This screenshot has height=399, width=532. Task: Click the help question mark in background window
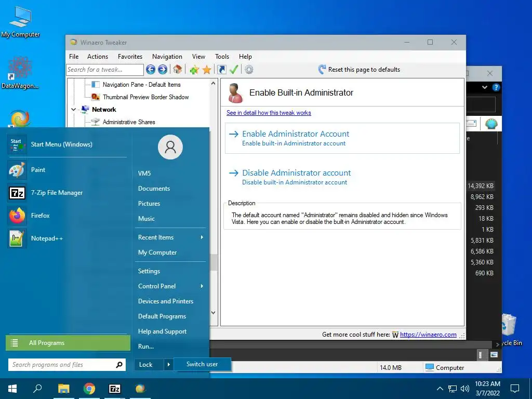point(496,87)
